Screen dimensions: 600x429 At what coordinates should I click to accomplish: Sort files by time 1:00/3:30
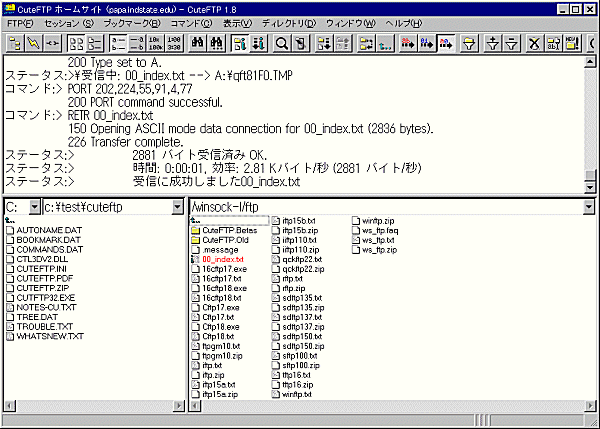click(x=174, y=44)
